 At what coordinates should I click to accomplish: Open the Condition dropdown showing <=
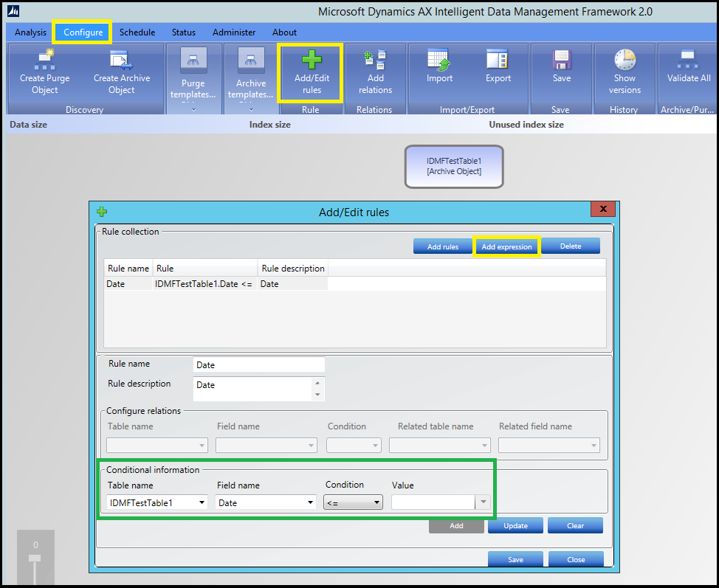click(354, 502)
